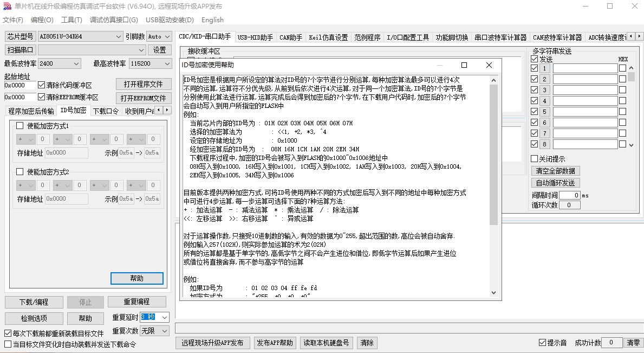644x353 pixels.
Task: Enable 当目标文件变化时自动装载并发送下载命令 checkbox
Action: tap(8, 344)
